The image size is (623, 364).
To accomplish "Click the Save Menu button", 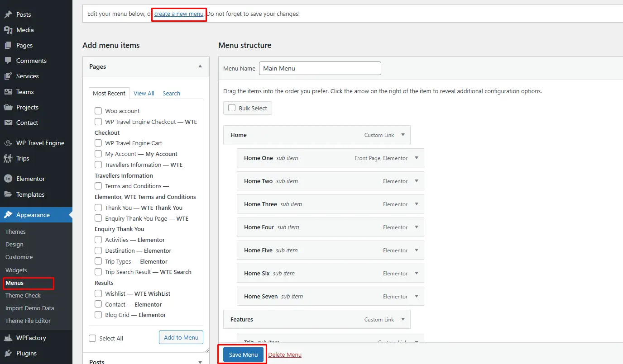I will tap(243, 355).
